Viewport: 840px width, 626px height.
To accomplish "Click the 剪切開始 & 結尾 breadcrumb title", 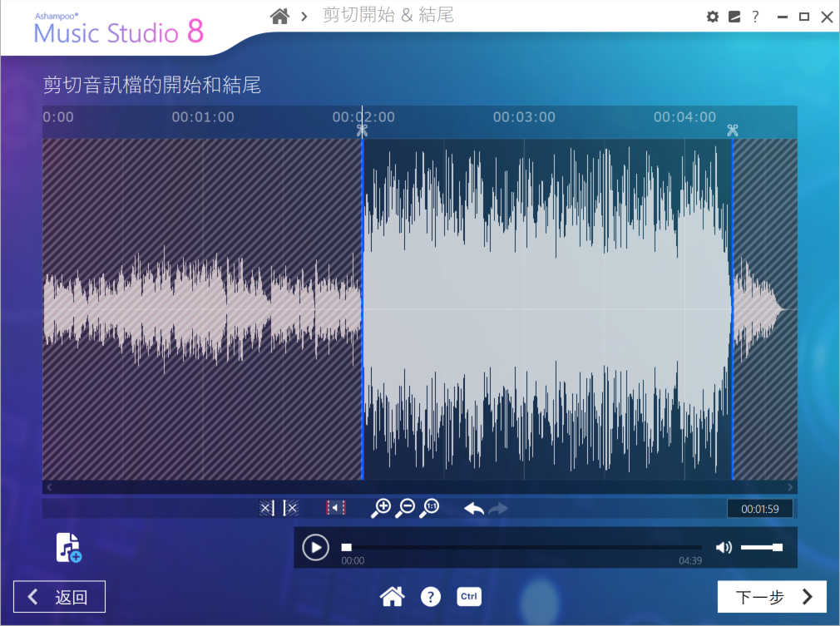I will tap(388, 15).
